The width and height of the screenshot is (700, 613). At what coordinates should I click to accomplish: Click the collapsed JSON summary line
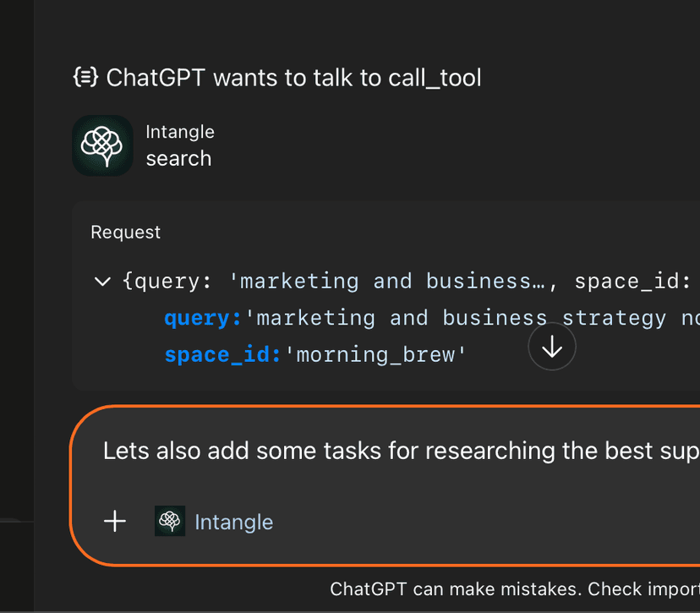(406, 282)
